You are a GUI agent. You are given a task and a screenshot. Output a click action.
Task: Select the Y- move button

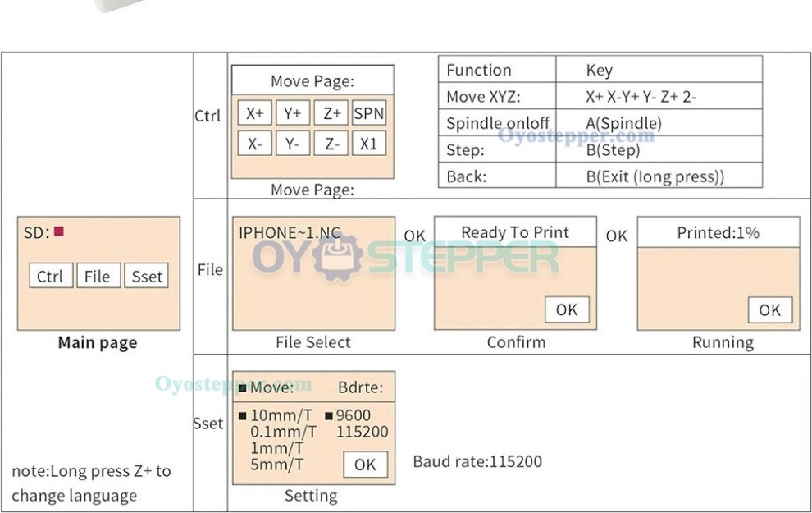[293, 143]
